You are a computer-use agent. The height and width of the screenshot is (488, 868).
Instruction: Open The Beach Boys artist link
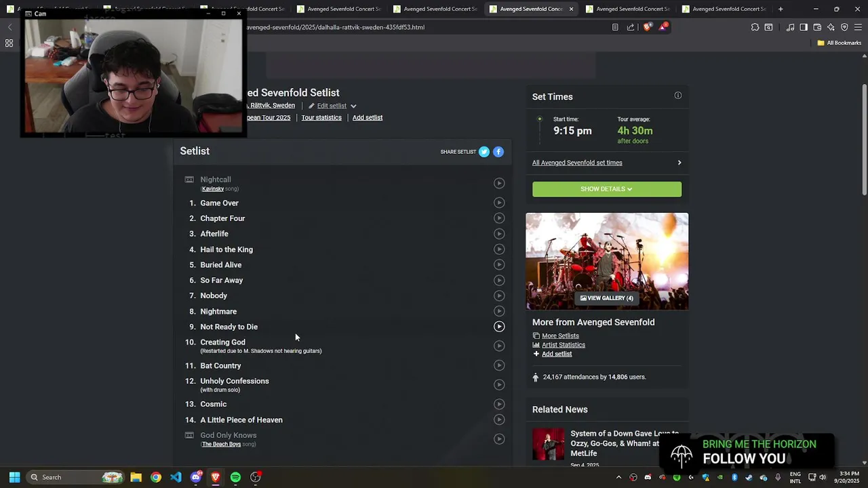coord(221,445)
